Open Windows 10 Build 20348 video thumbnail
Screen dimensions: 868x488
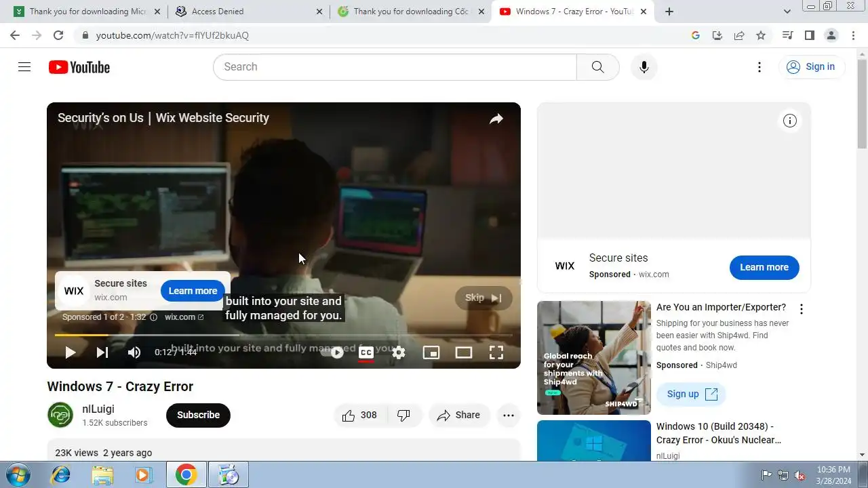pyautogui.click(x=594, y=441)
